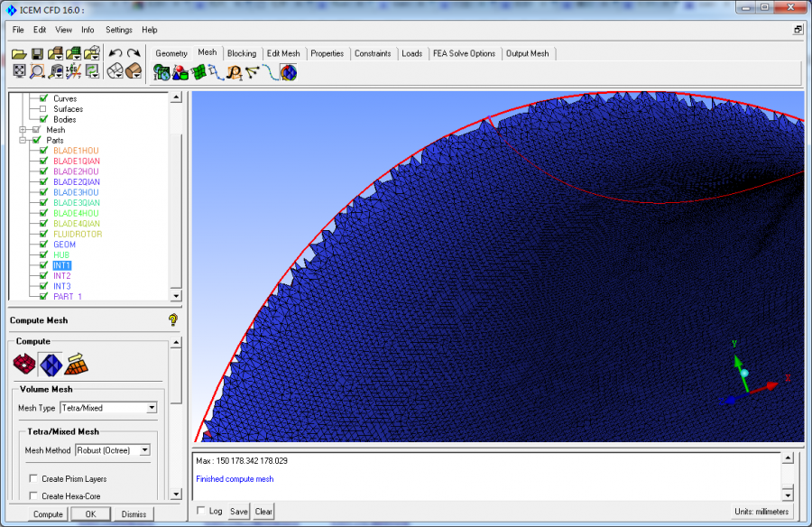Choose the Surface Mesh Only compute icon
This screenshot has width=812, height=527.
tap(23, 365)
